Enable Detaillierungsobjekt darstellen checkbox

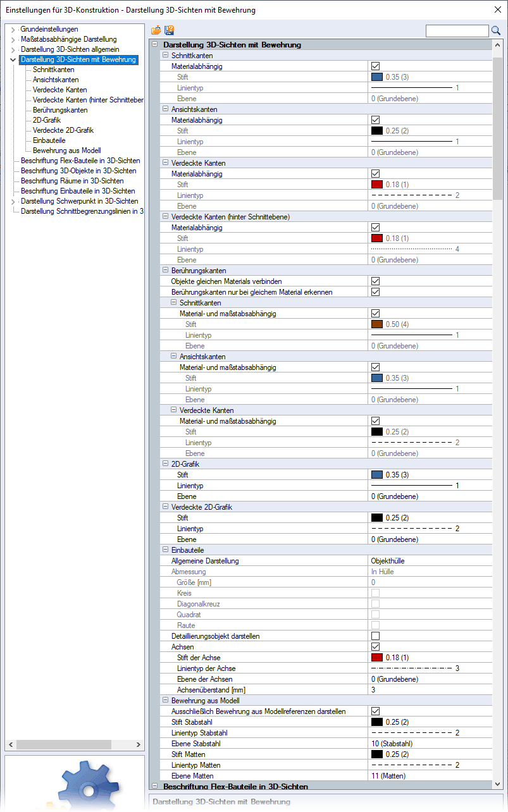click(375, 636)
